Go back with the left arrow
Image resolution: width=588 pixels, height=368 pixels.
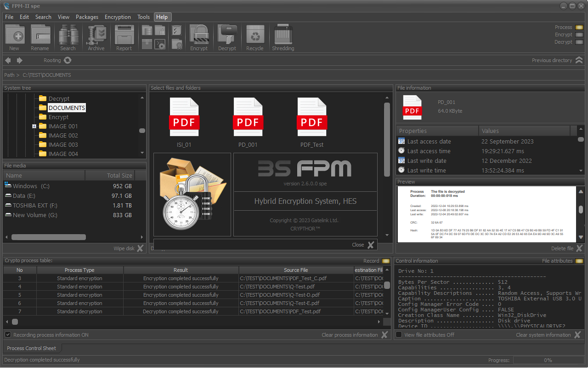(x=8, y=60)
